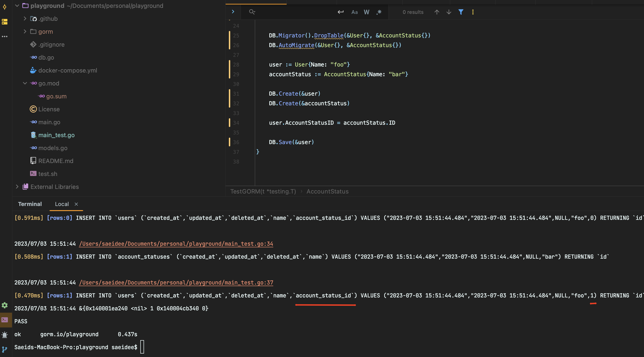Open the Commit tool window icon
644x357 pixels.
tap(5, 7)
